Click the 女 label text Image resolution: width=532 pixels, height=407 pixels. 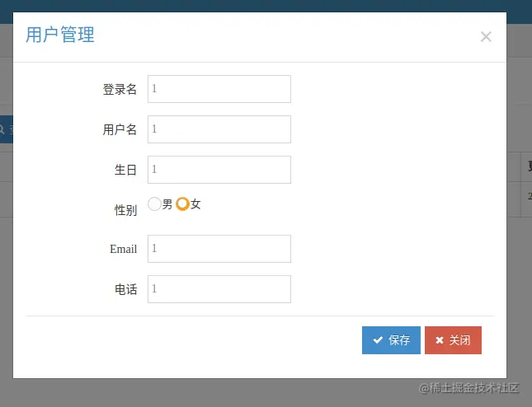pyautogui.click(x=195, y=204)
